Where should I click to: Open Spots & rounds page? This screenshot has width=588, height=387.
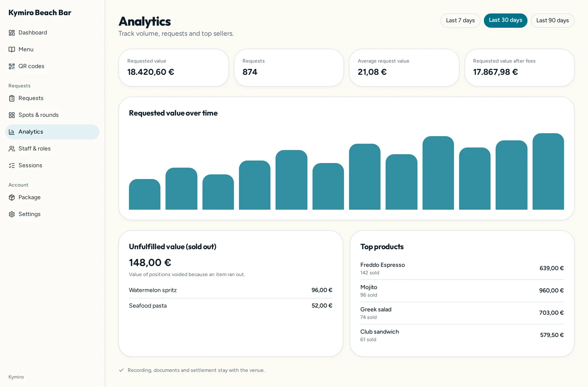[52, 115]
